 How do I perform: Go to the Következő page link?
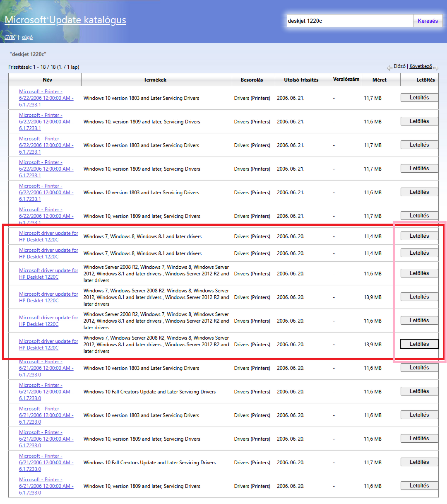click(421, 66)
